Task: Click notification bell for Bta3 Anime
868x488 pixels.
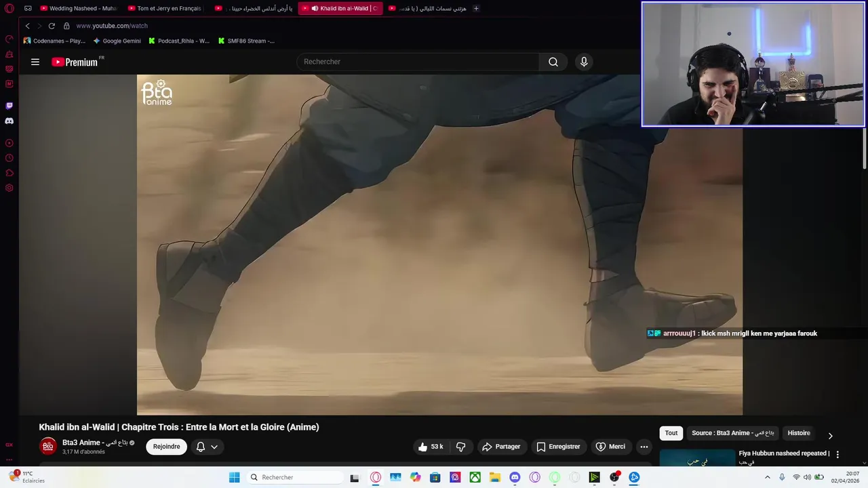Action: 201,447
